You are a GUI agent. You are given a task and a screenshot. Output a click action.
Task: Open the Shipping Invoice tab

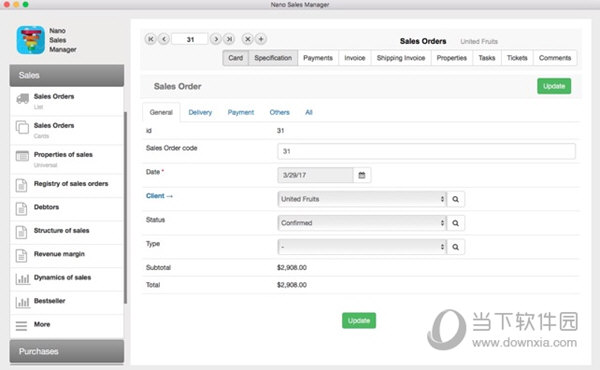coord(401,58)
